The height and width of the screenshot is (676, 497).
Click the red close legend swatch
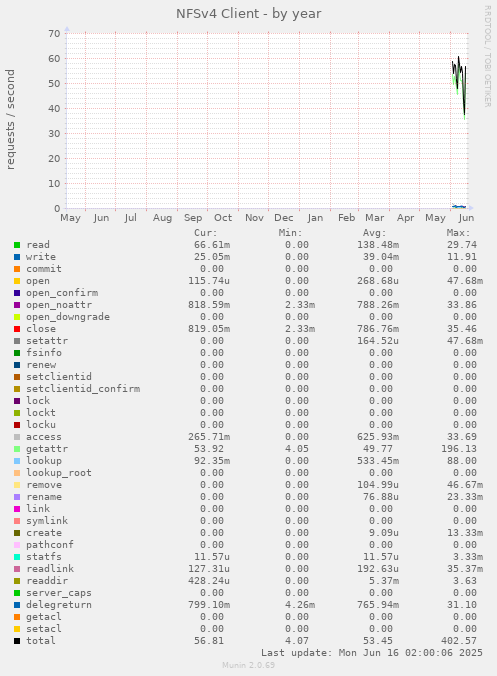[x=17, y=329]
